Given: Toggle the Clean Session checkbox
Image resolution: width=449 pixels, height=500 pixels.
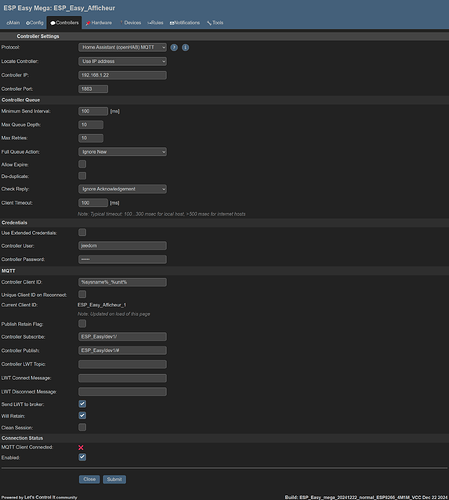Looking at the screenshot, I should 82,427.
